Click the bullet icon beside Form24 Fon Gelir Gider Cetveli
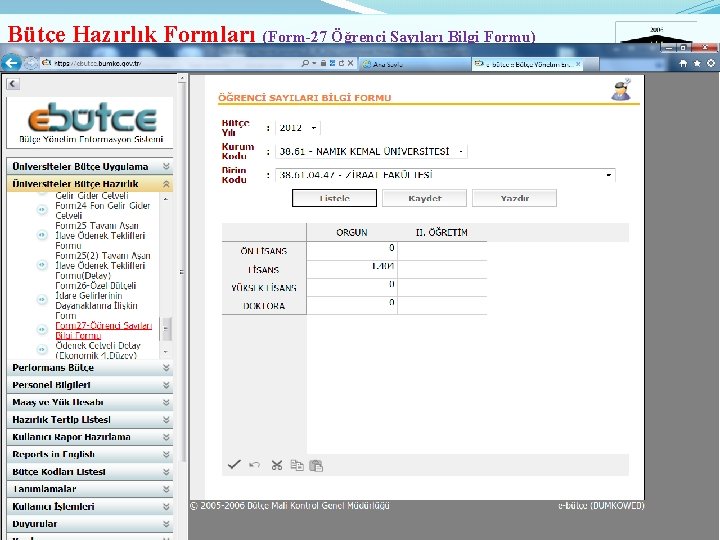 tap(42, 210)
